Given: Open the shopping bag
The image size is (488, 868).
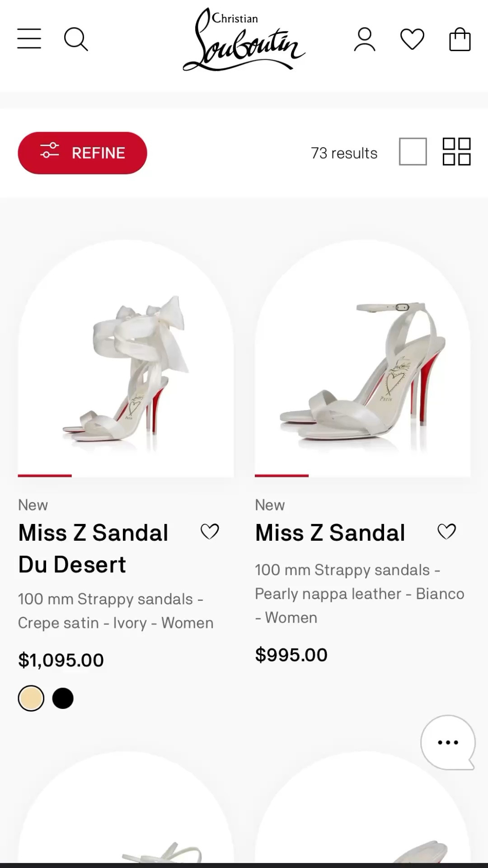Looking at the screenshot, I should tap(460, 39).
